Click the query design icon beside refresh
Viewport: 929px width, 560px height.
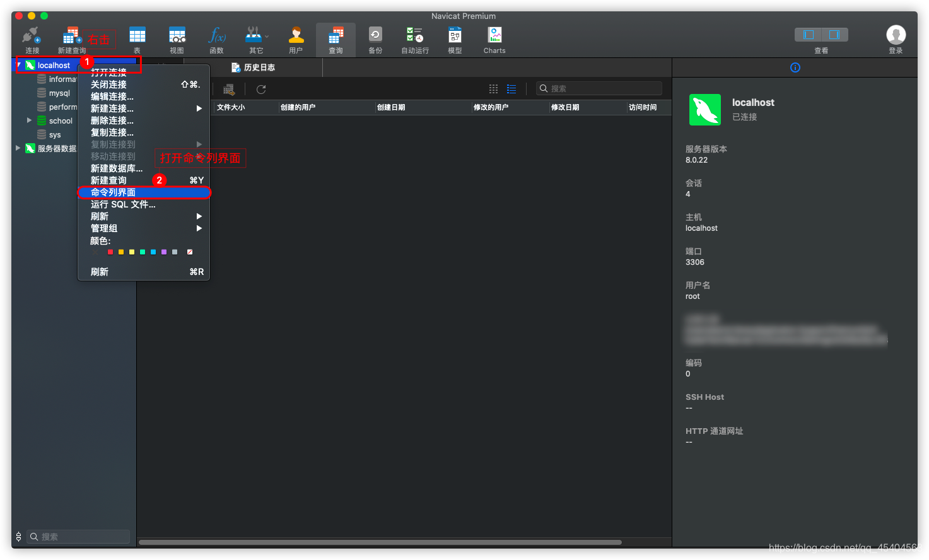[229, 90]
